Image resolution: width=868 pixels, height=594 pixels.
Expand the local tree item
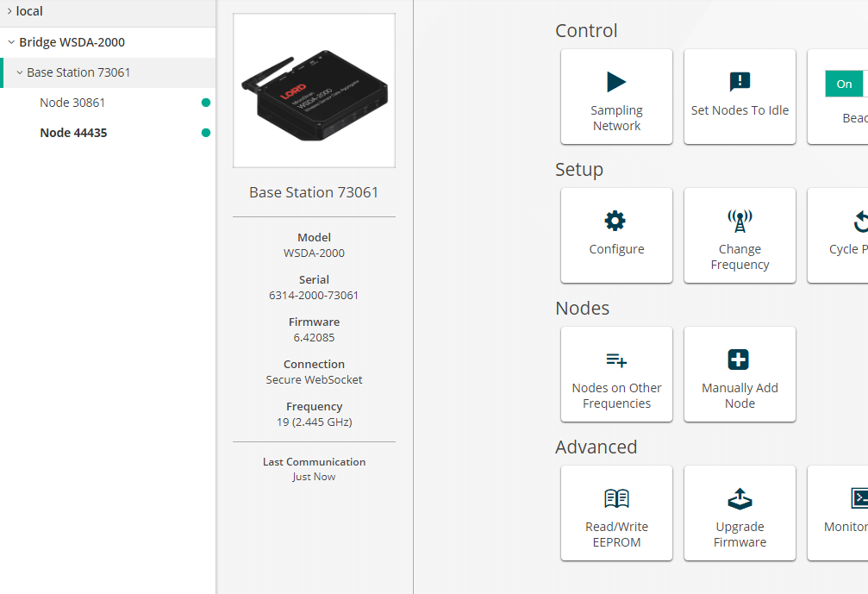tap(9, 11)
